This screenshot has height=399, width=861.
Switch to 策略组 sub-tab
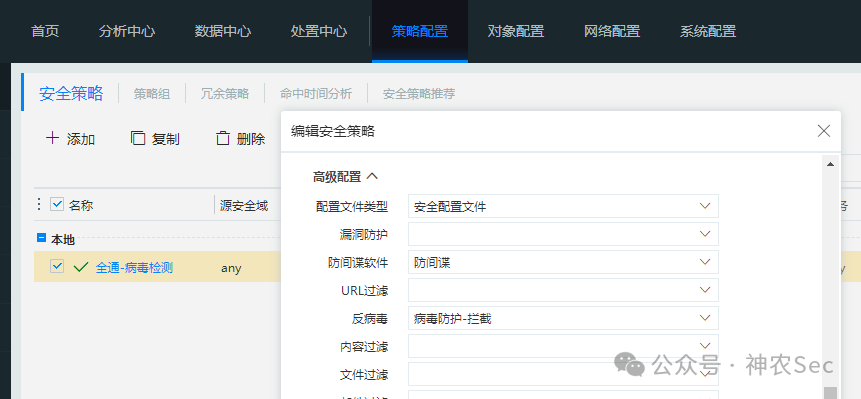click(152, 94)
